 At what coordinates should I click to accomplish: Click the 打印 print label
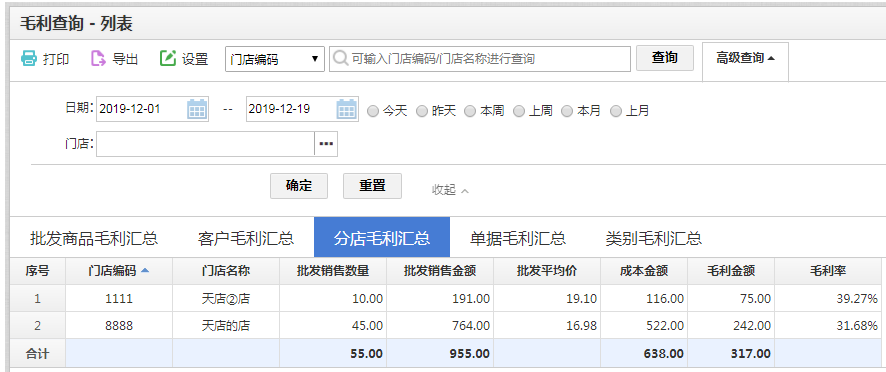click(56, 59)
